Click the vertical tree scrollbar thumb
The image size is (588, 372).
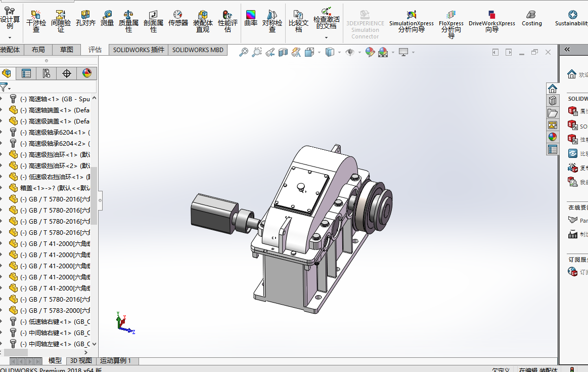pos(94,196)
